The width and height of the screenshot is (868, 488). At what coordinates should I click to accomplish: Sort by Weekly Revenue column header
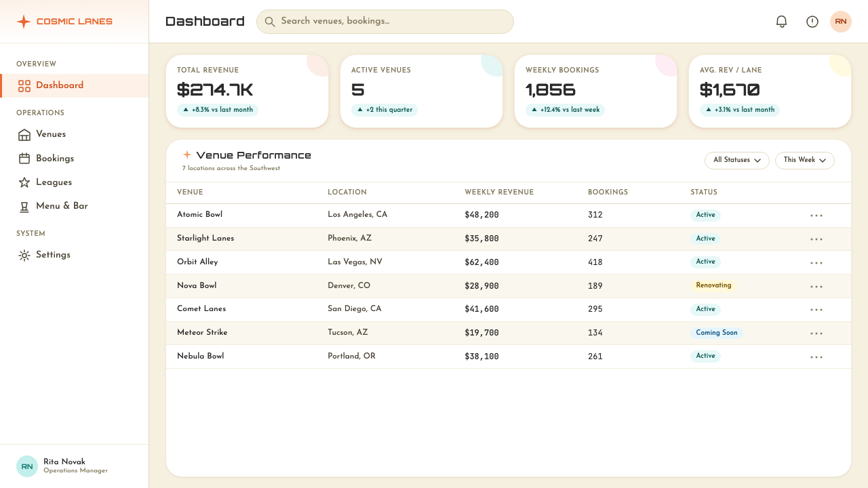click(499, 192)
